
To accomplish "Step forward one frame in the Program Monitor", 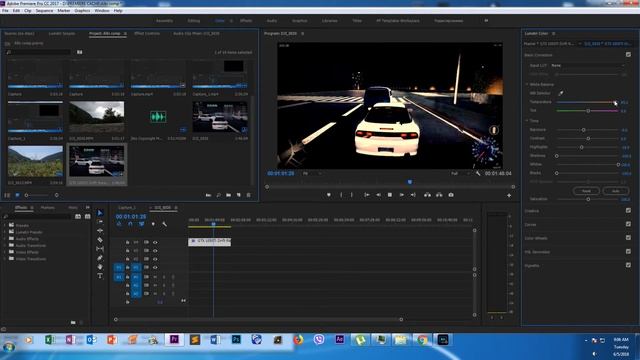I will point(402,195).
